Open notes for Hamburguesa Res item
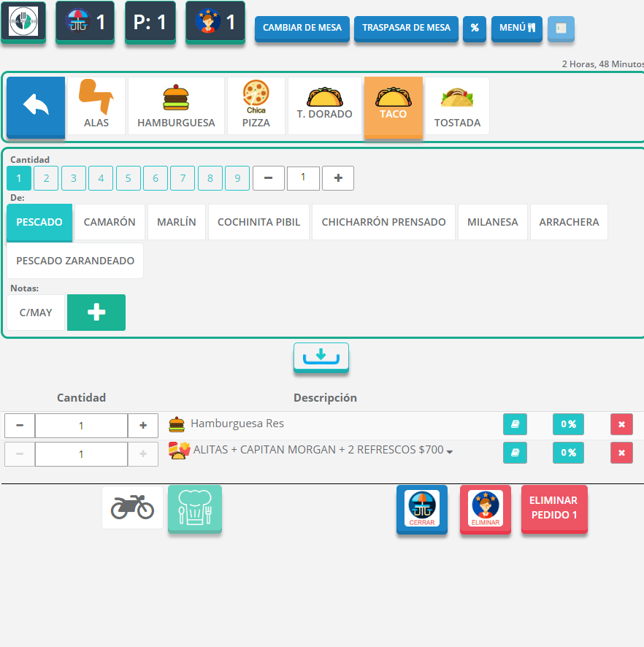 tap(515, 424)
